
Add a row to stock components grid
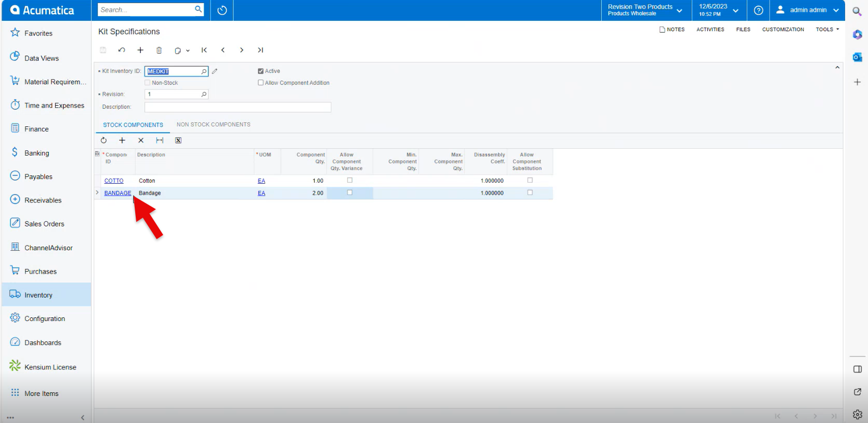[122, 140]
